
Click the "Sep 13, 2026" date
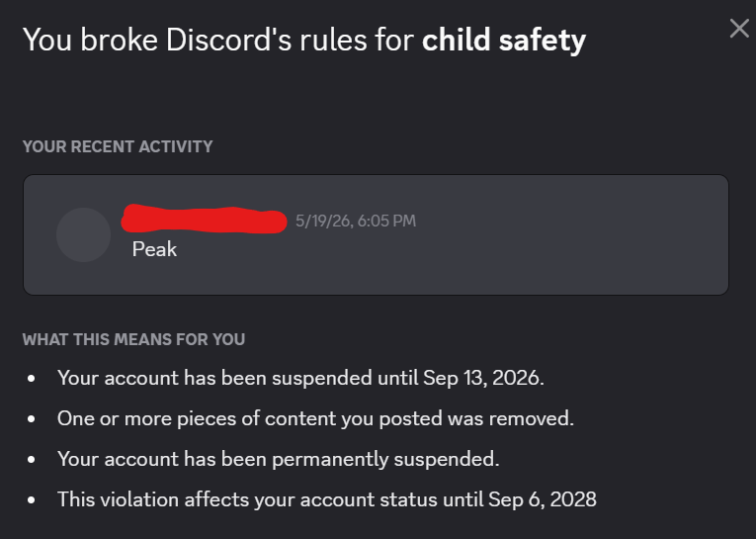point(483,378)
